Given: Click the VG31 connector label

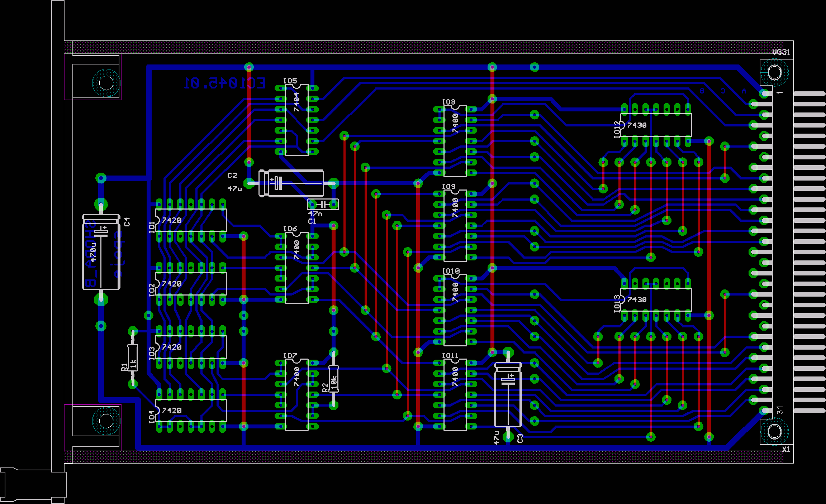Looking at the screenshot, I should (x=781, y=52).
